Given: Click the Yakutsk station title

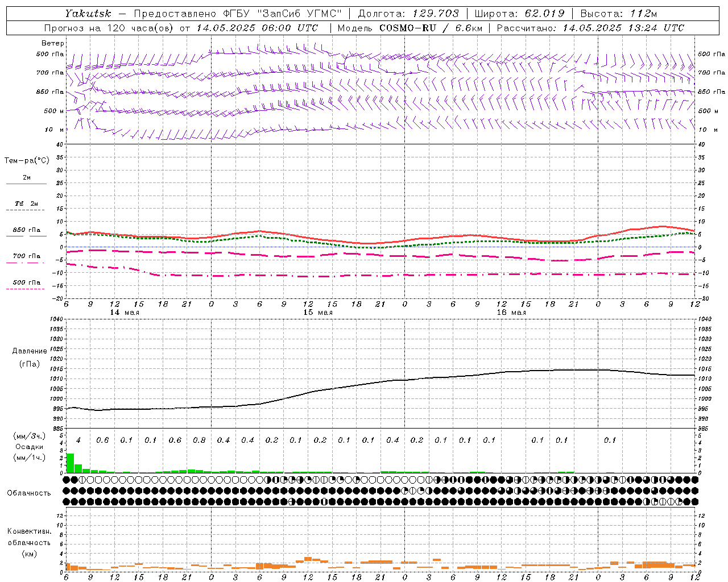Looking at the screenshot, I should (x=88, y=13).
